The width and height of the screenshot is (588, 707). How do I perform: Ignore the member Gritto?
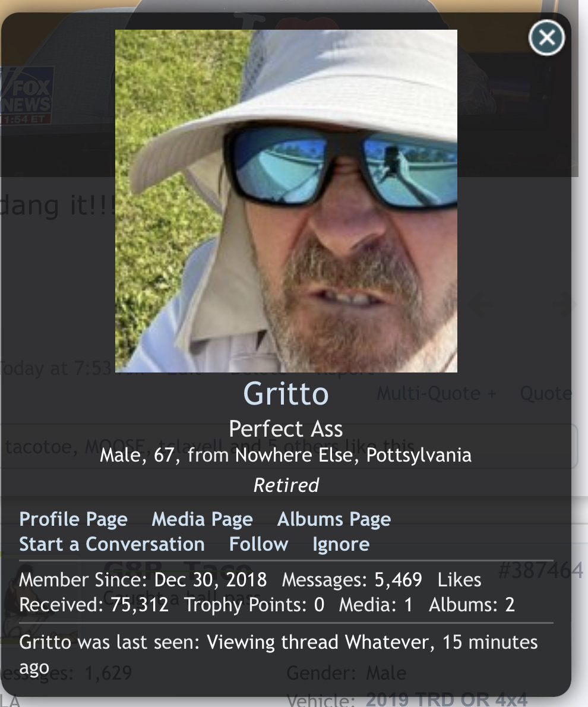tap(342, 544)
